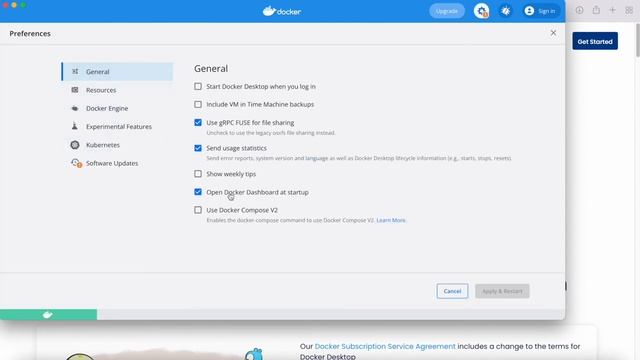Click browser tab overview grid icon
Viewport: 640px width, 360px height.
629,10
